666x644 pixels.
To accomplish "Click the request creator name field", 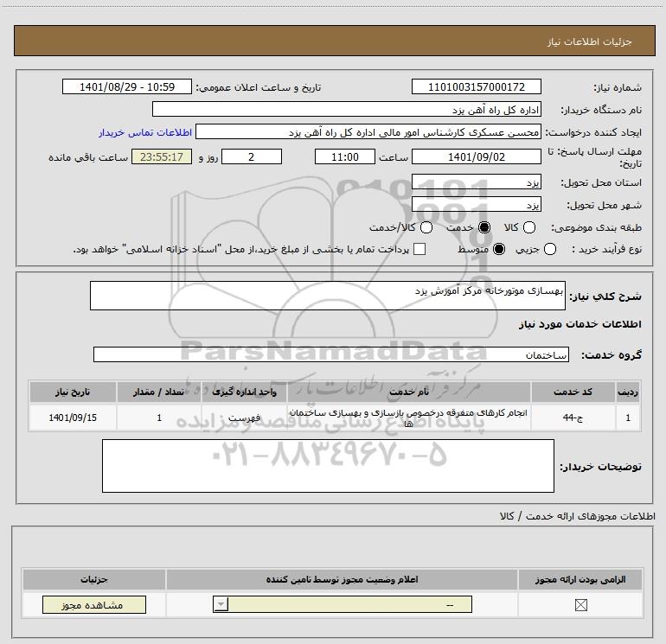I will pos(368,132).
